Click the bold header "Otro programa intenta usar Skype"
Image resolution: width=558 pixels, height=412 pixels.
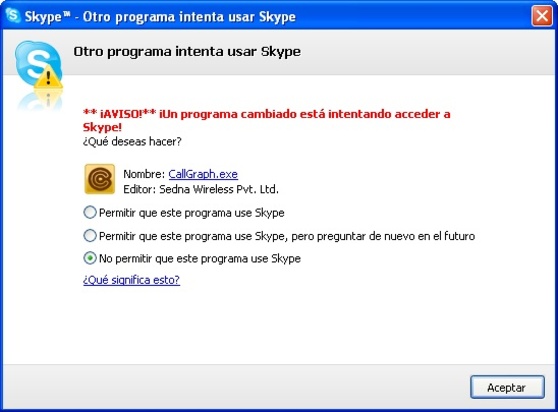click(187, 52)
